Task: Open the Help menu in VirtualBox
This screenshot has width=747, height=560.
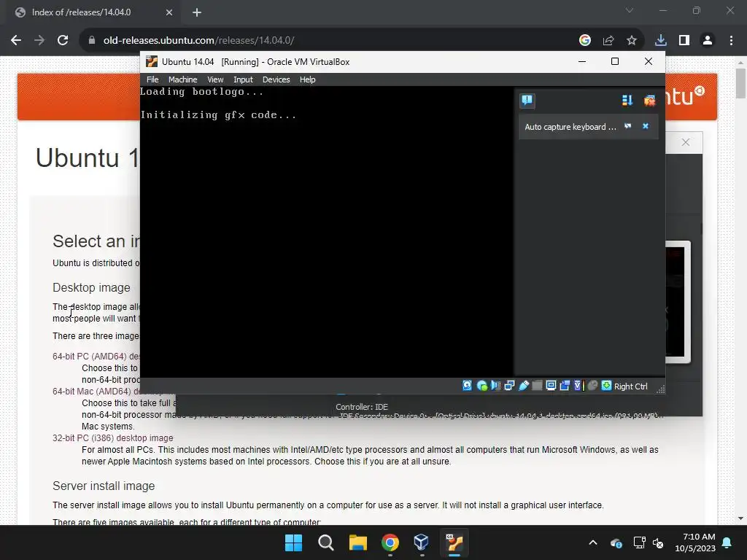Action: click(x=307, y=79)
